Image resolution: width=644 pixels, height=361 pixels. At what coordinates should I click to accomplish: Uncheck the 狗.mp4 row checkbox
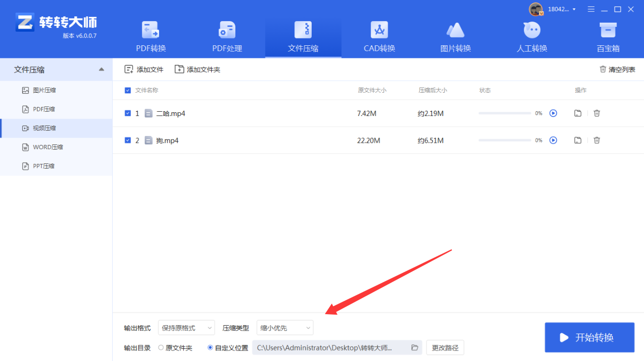pyautogui.click(x=127, y=140)
